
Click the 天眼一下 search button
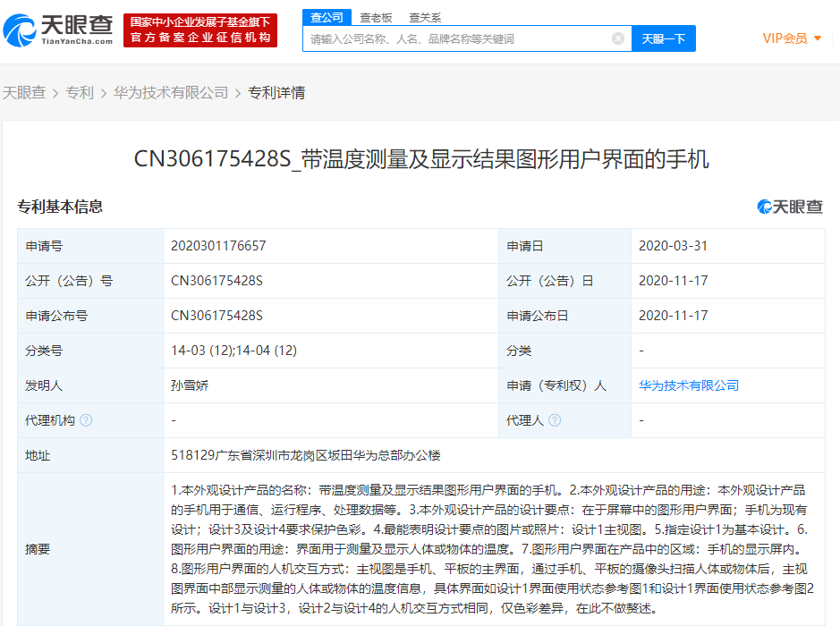click(x=663, y=38)
